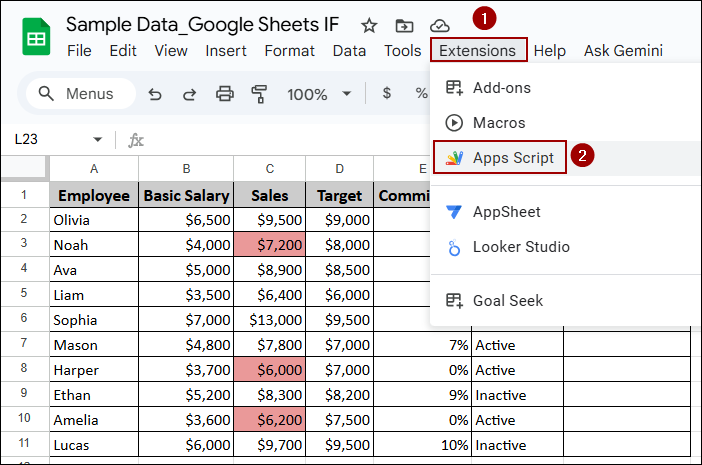
Task: Star the Sample Data document
Action: (x=369, y=26)
